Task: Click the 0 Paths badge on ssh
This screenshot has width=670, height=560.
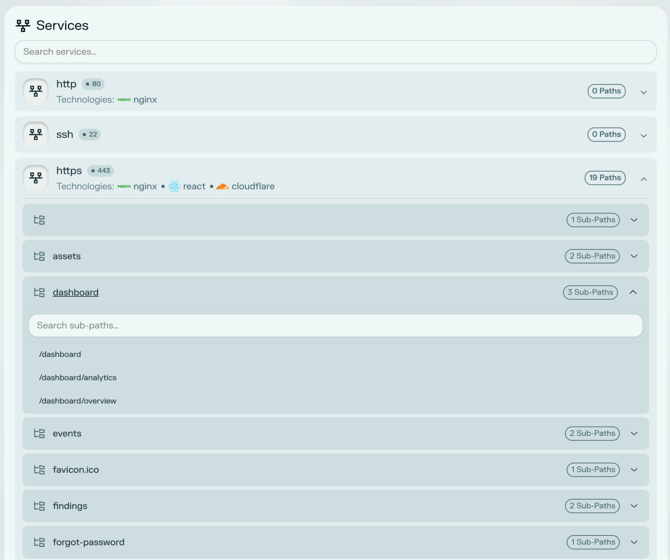Action: (606, 135)
